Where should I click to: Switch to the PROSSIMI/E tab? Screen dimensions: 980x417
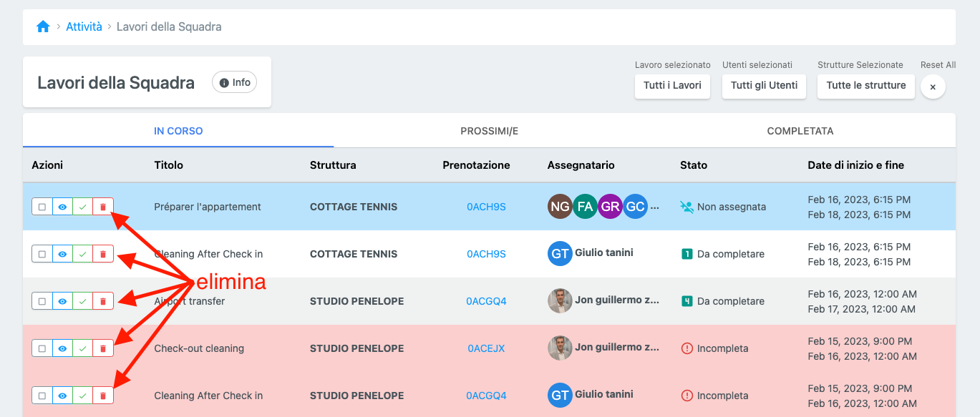489,131
